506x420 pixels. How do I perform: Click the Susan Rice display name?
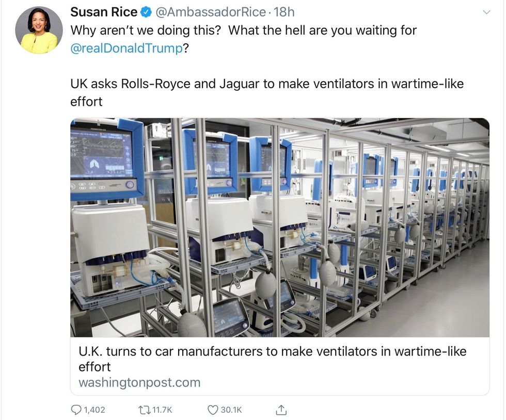(x=104, y=12)
